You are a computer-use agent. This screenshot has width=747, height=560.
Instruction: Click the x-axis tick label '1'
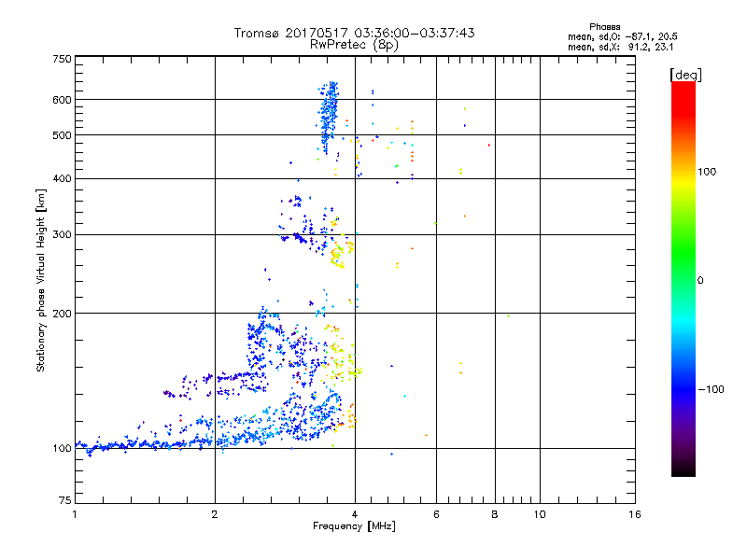tap(75, 514)
